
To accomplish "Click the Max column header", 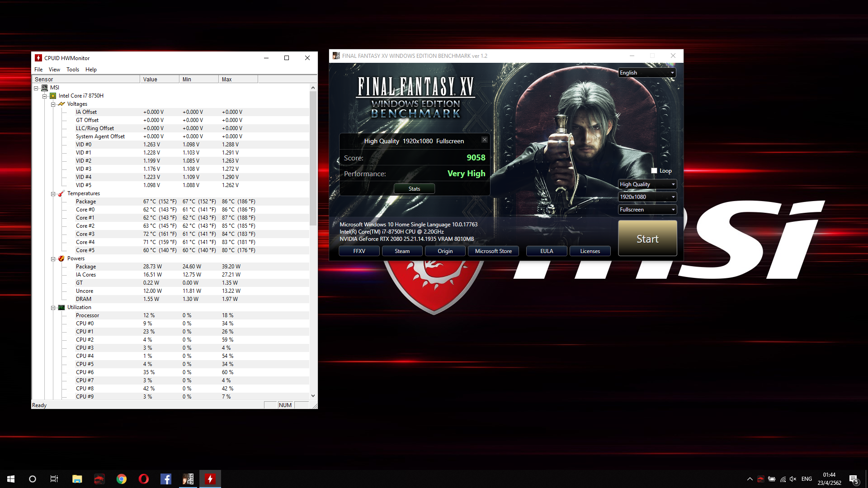I will [x=238, y=79].
